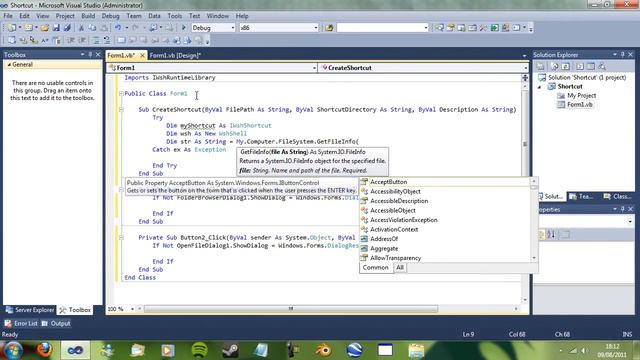The height and width of the screenshot is (360, 640).
Task: Click Refresh icon in Solution Explorer
Action: click(x=566, y=66)
